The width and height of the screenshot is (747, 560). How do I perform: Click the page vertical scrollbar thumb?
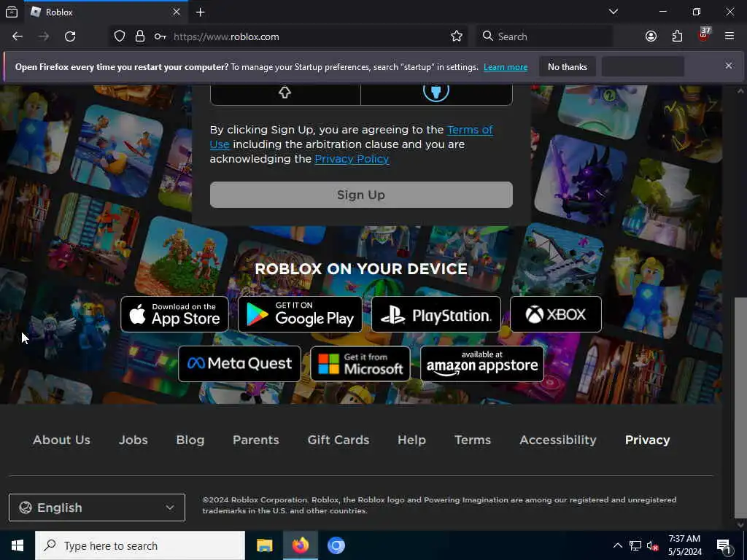tap(740, 408)
